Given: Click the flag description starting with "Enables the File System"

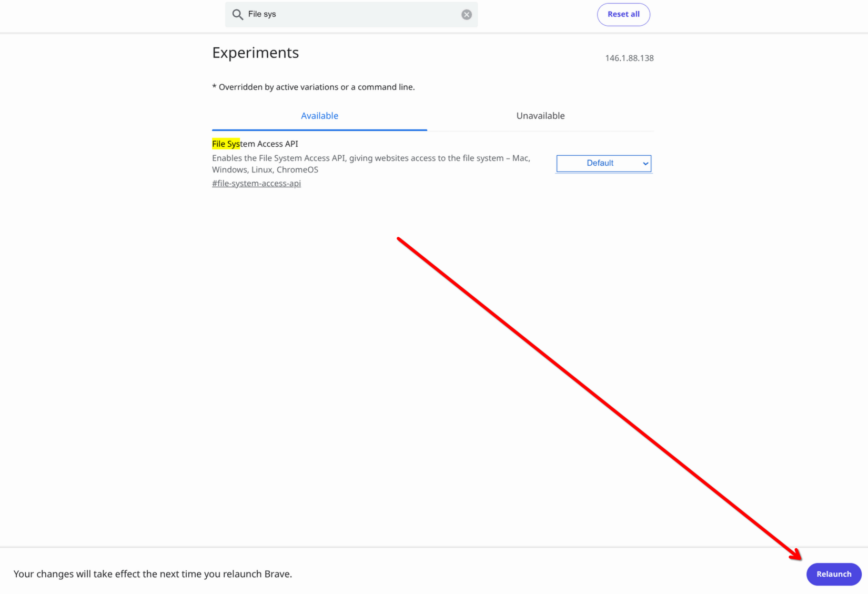Looking at the screenshot, I should click(371, 164).
